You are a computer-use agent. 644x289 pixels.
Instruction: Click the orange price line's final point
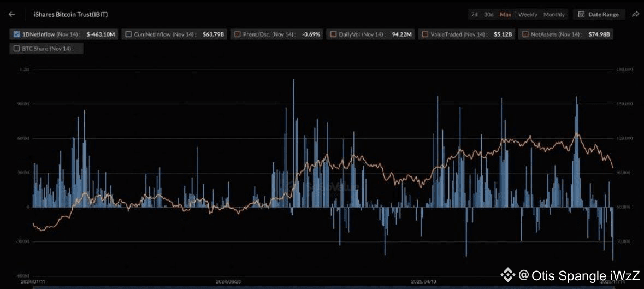click(613, 168)
